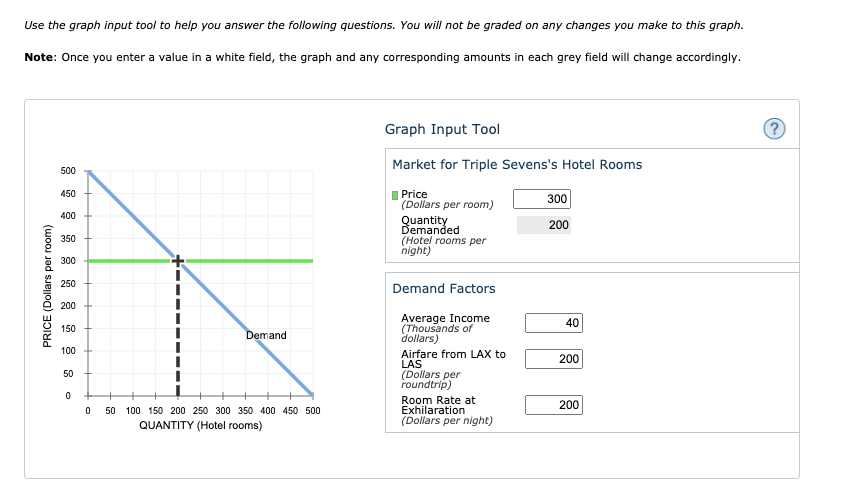Click the QUANTITY (Hotel rooms) axis label
Screen dimensions: 860x503
[201, 426]
